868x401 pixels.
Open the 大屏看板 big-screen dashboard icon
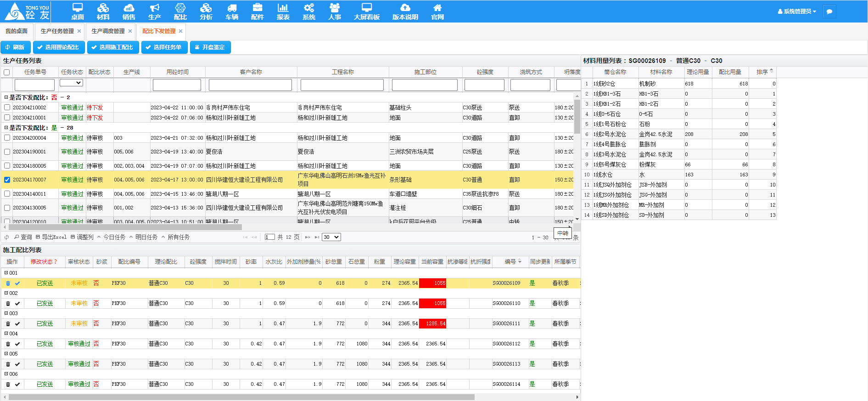click(367, 11)
